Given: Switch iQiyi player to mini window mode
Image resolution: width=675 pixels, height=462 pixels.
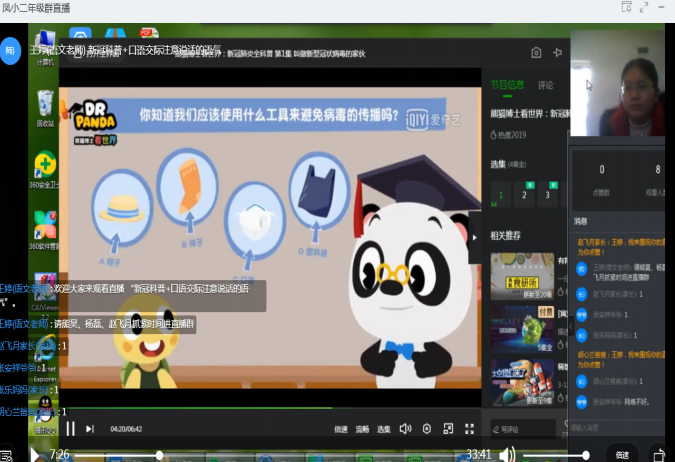Looking at the screenshot, I should (x=448, y=428).
